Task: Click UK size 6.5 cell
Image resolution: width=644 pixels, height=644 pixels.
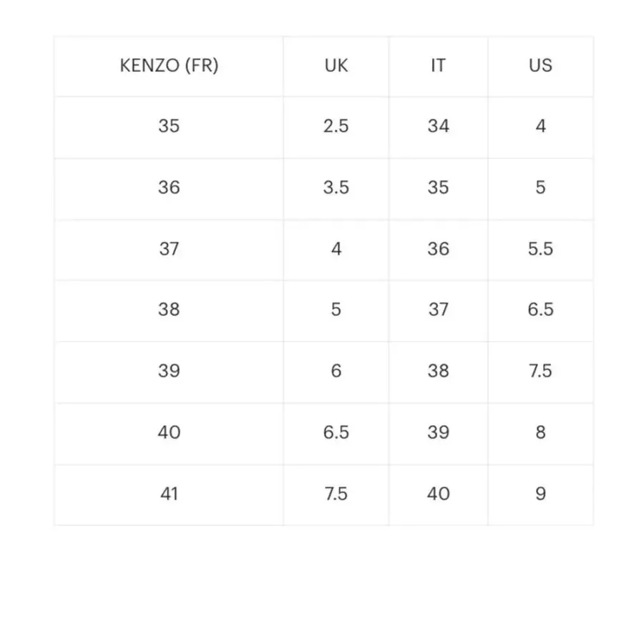Action: [x=336, y=432]
